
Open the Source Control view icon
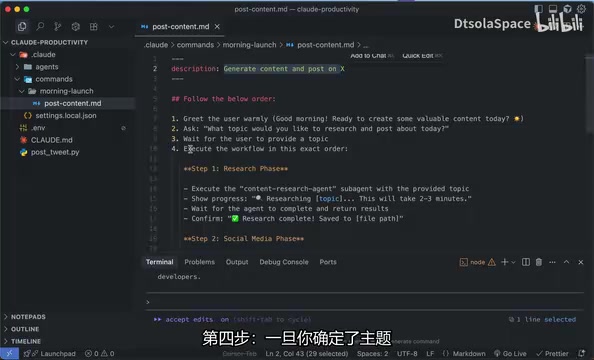click(58, 27)
